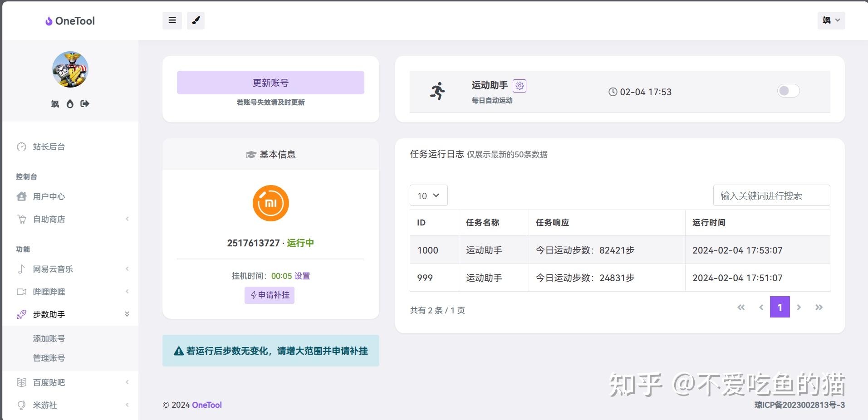Expand the 自助商店 submenu chevron
The height and width of the screenshot is (420, 868).
(127, 219)
